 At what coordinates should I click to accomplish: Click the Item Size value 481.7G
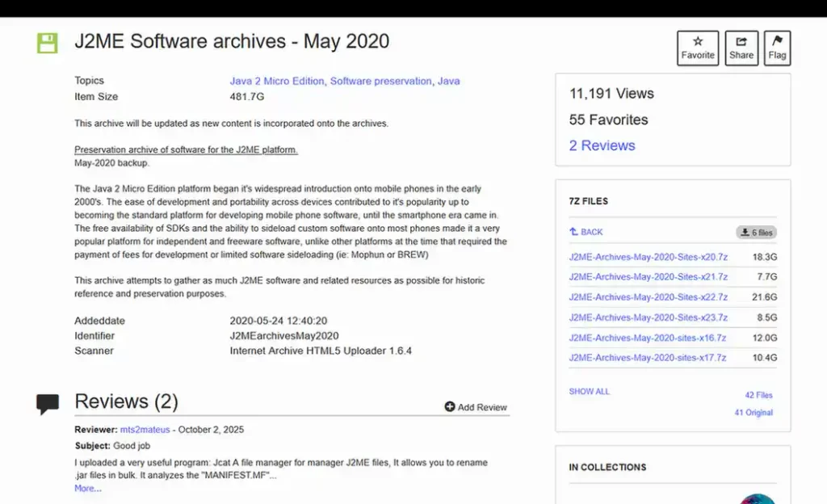coord(247,96)
